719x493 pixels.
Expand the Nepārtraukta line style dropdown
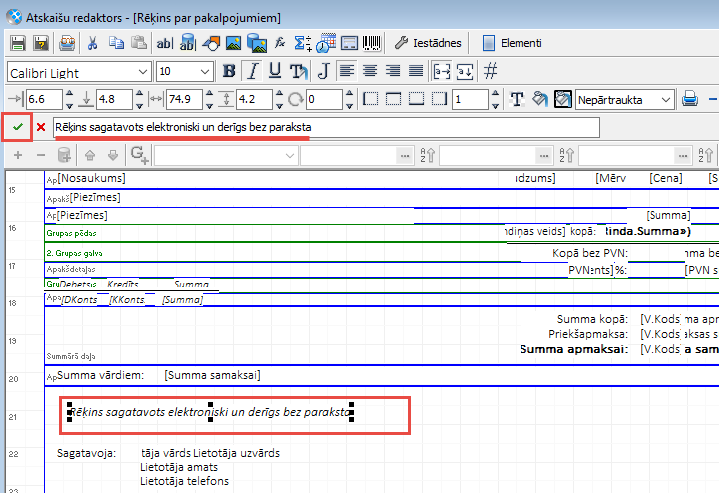click(666, 99)
